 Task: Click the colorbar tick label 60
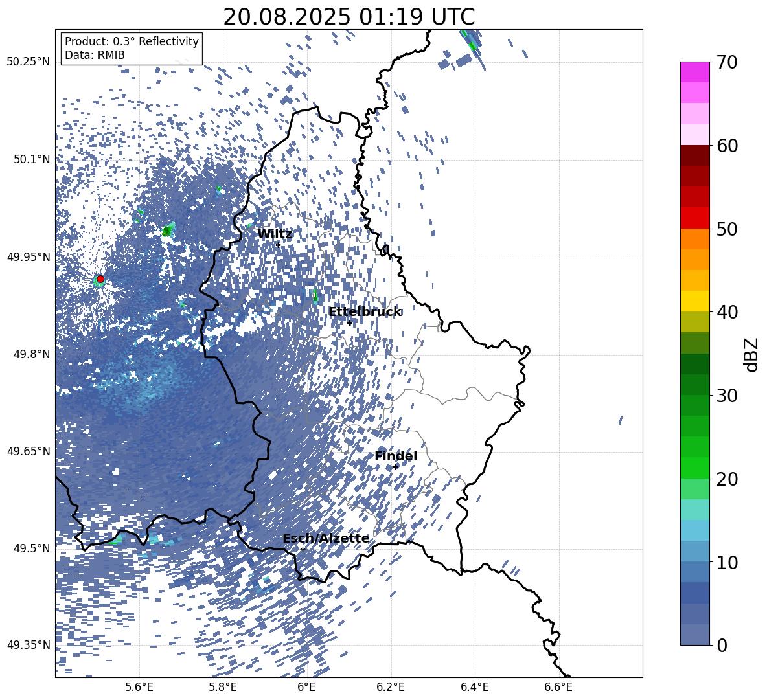727,146
